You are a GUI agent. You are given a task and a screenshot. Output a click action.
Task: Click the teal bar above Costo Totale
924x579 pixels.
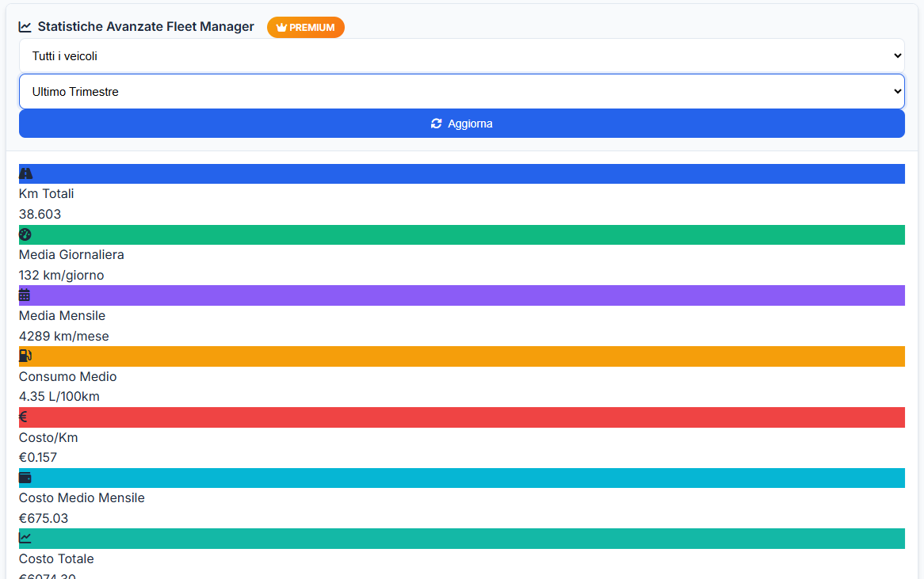click(462, 539)
